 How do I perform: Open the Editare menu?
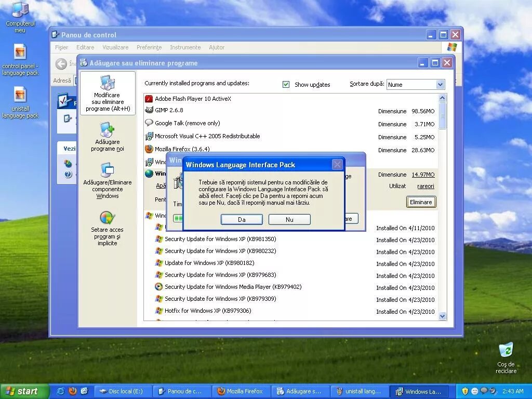pos(85,47)
